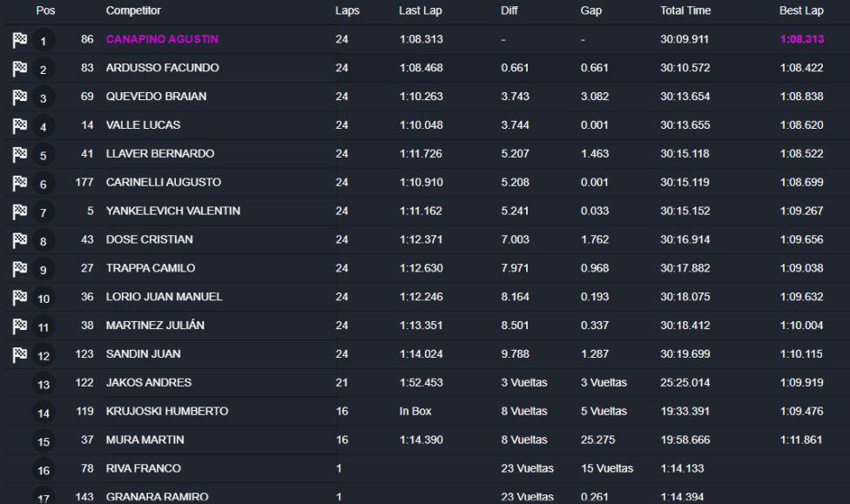Click the Competitor column header
850x504 pixels.
coord(133,10)
